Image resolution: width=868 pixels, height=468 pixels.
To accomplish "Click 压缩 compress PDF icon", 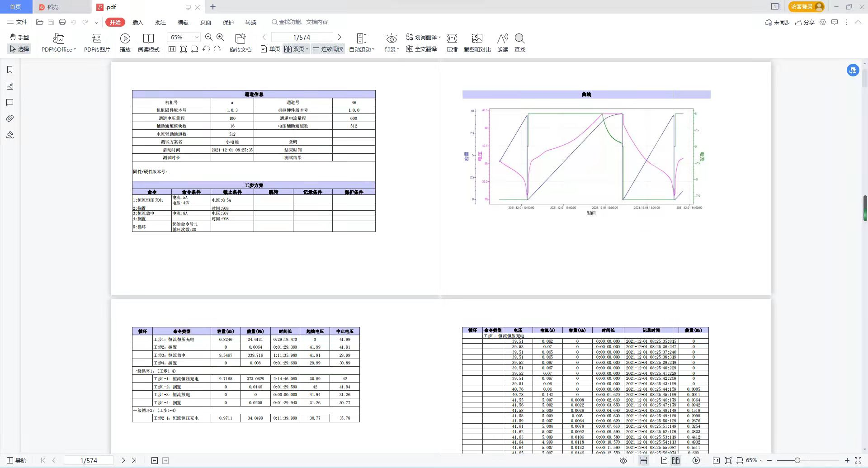I will click(452, 43).
